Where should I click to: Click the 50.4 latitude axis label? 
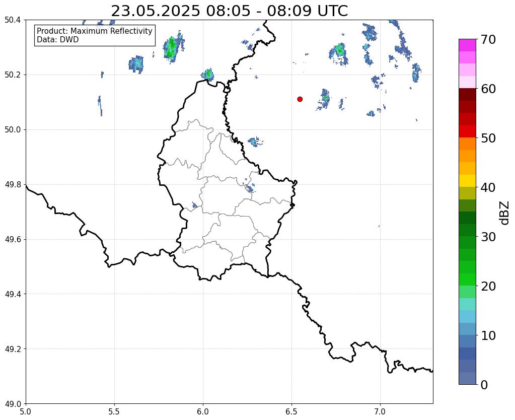[13, 20]
